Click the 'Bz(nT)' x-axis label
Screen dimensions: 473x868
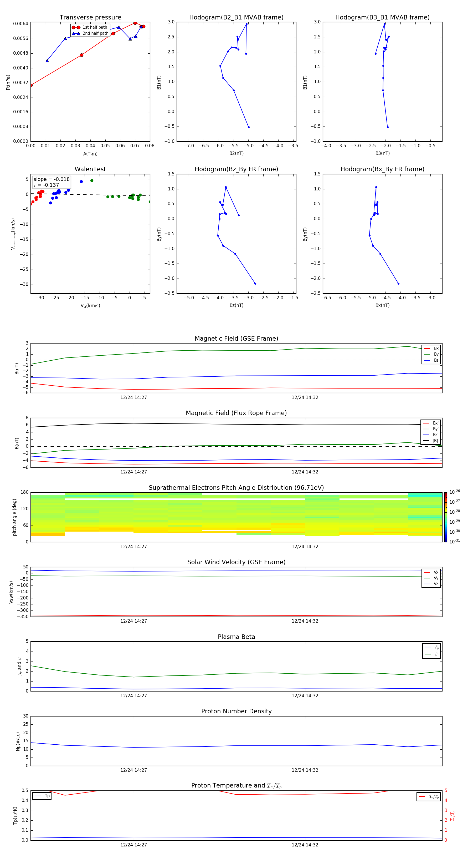tap(236, 305)
